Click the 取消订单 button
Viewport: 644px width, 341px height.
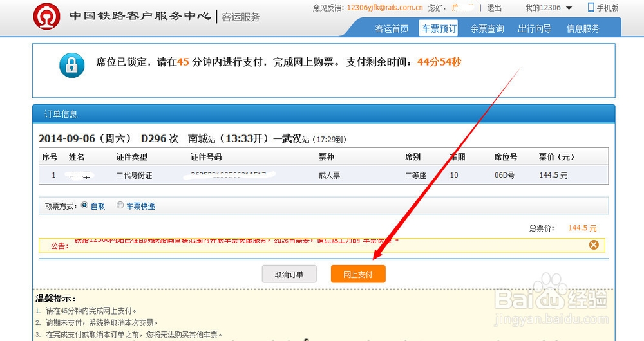[x=289, y=274]
